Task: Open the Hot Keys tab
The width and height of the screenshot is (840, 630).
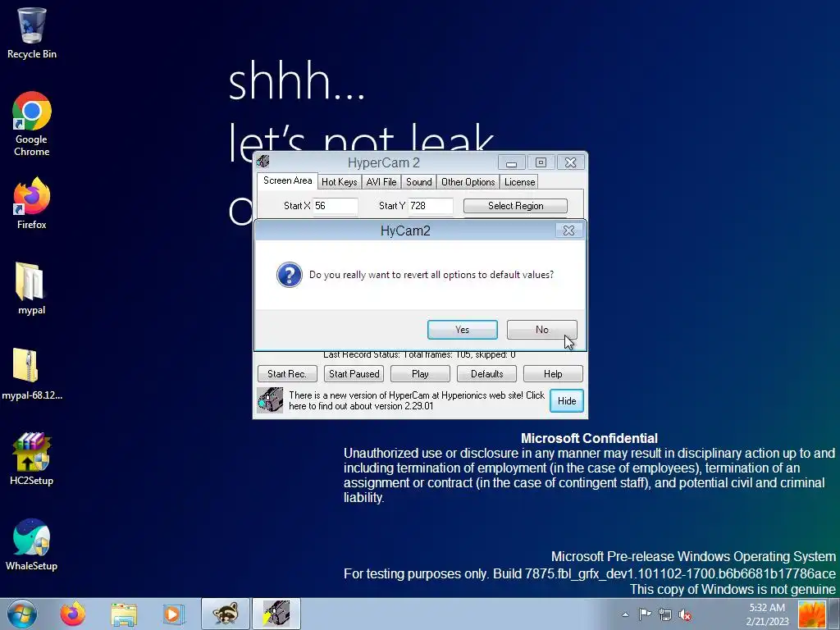Action: [x=339, y=182]
